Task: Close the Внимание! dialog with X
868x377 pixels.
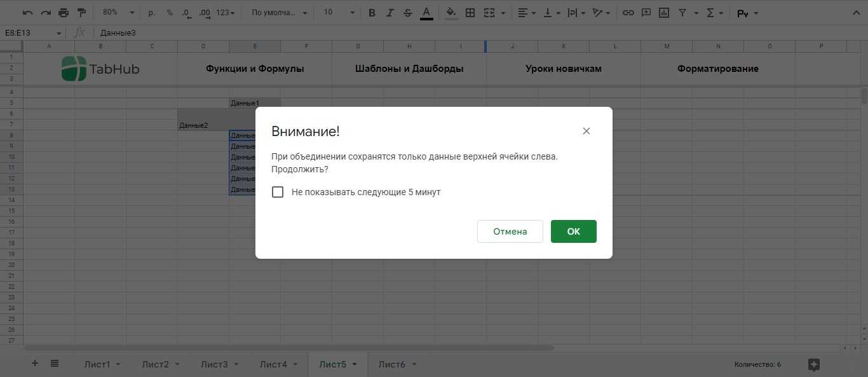Action: point(586,131)
